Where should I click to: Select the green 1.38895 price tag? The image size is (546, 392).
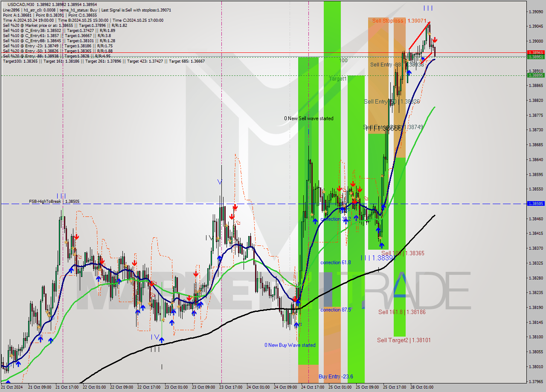[x=535, y=75]
